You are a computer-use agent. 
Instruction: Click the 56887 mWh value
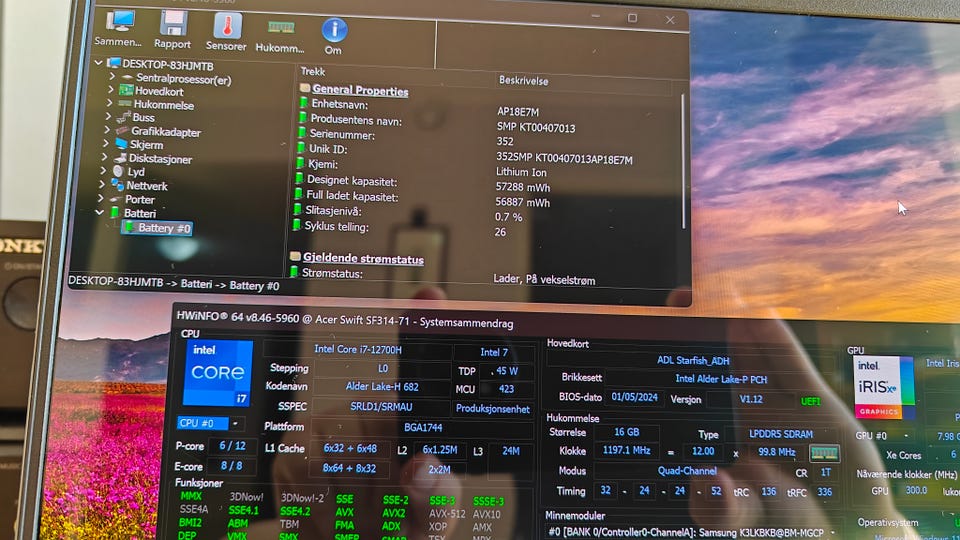pyautogui.click(x=522, y=202)
